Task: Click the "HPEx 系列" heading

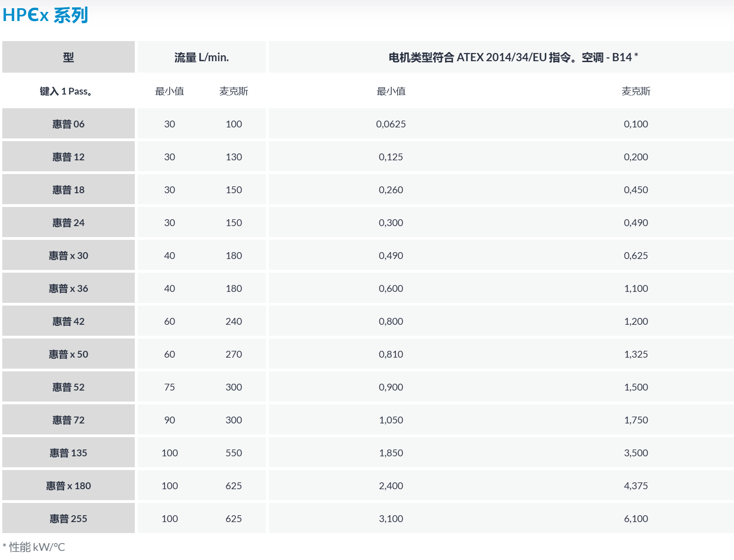Action: pos(45,15)
